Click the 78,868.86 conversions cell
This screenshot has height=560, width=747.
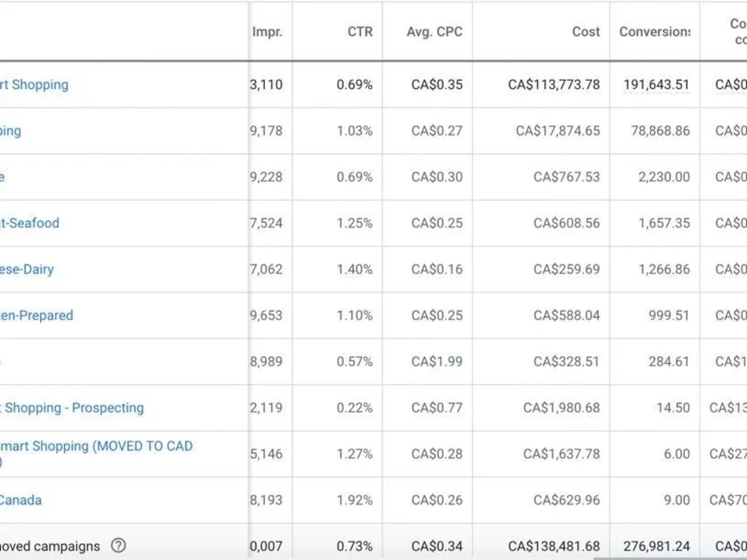point(660,131)
